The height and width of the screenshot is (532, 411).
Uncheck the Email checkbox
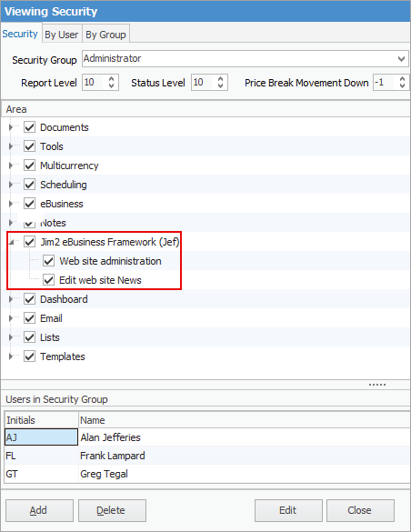tap(29, 318)
